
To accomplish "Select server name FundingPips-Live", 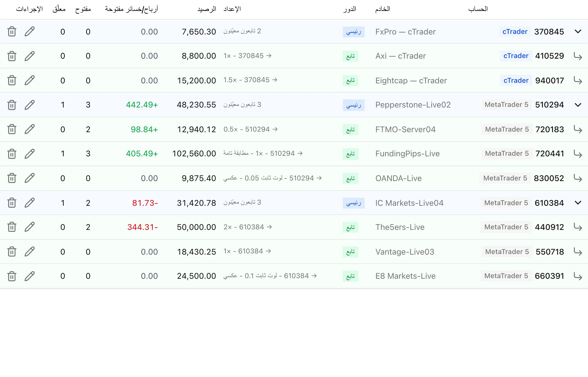I will [408, 154].
